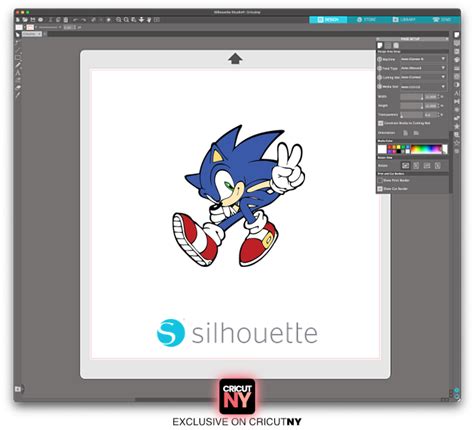This screenshot has width=474, height=430.
Task: Open the line color dropdown in quick-access bar
Action: (x=35, y=27)
